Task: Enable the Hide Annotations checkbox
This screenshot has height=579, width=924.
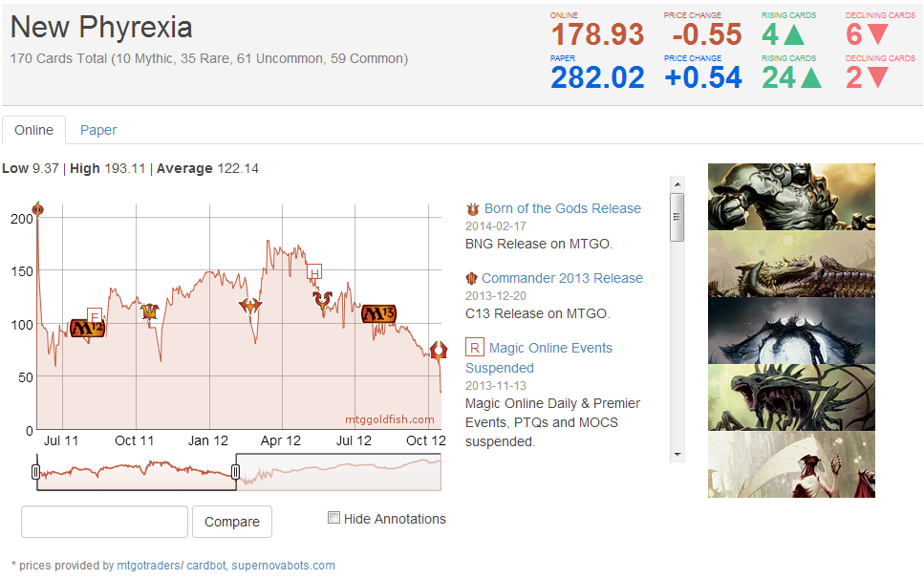Action: click(333, 518)
